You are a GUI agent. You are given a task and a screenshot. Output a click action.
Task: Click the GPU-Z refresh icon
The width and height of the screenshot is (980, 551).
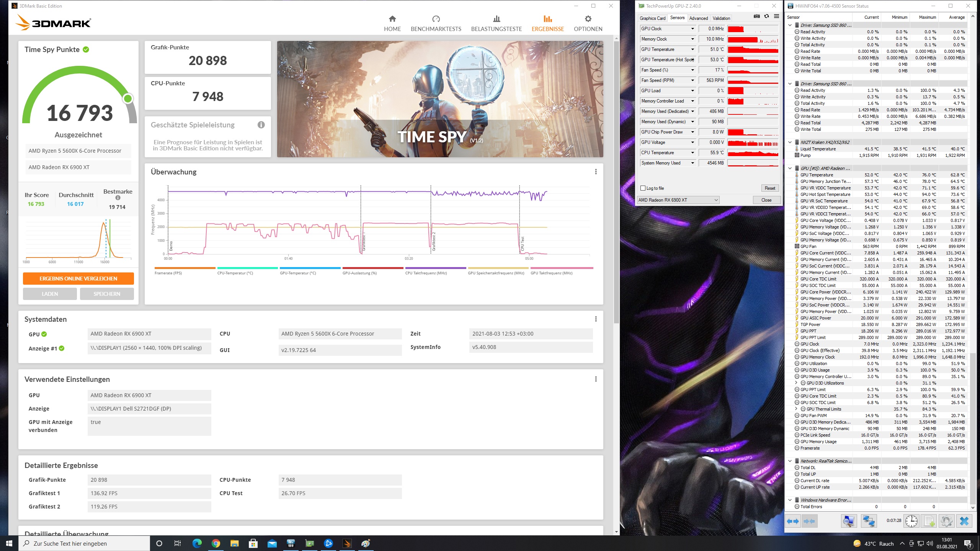(x=766, y=16)
